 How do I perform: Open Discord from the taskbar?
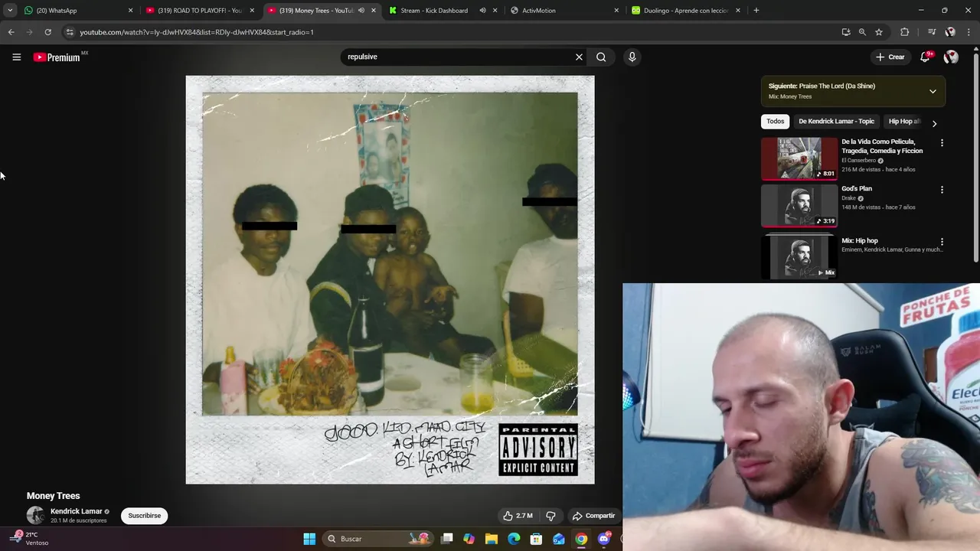[x=604, y=539]
